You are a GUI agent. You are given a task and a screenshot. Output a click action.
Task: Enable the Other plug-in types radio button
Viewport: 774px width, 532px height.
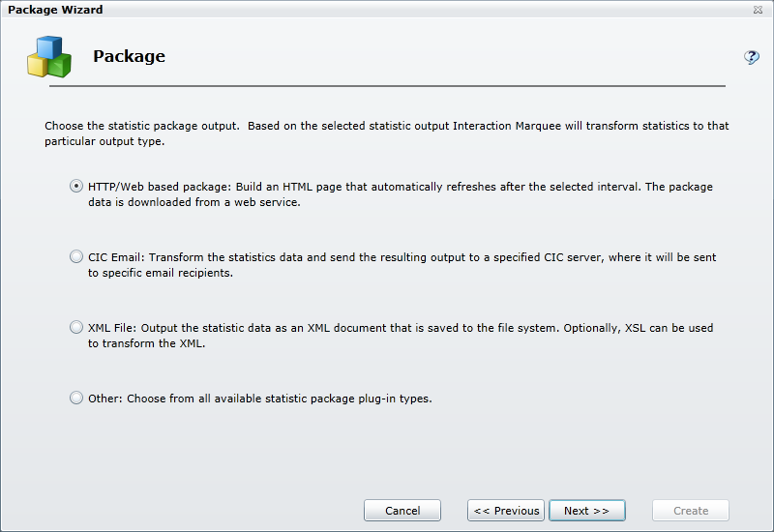click(x=76, y=398)
